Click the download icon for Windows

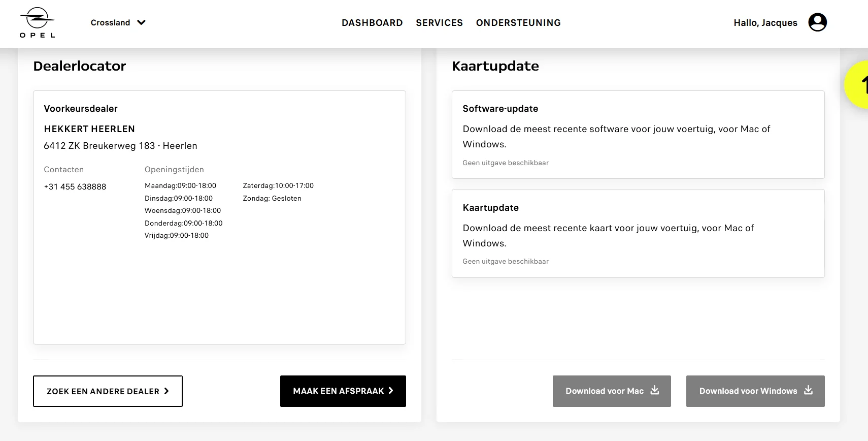pos(808,390)
